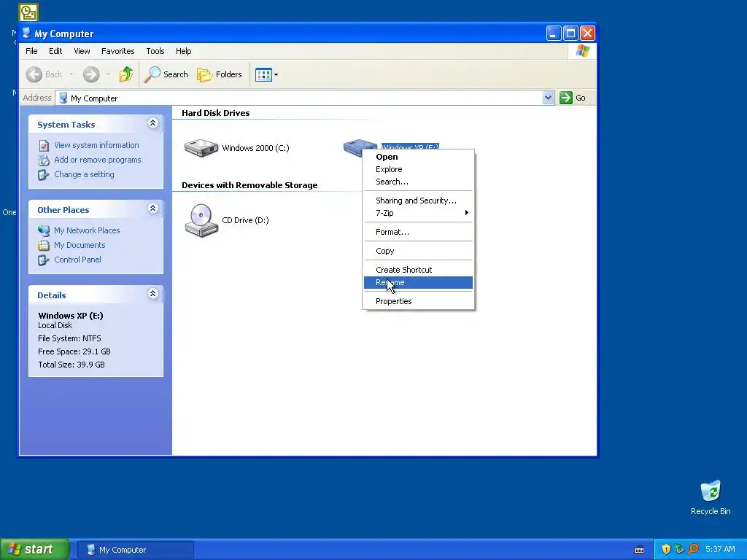Click the magnifier tray icon
747x560 pixels.
coord(693,550)
